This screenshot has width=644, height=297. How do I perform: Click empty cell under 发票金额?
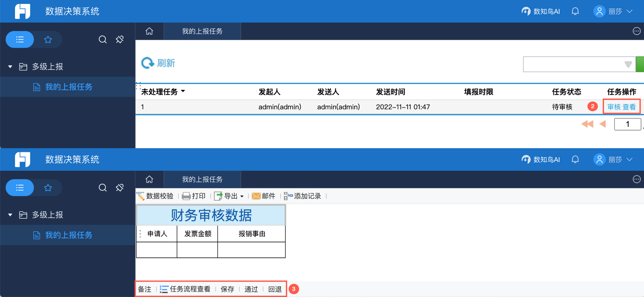coord(197,250)
